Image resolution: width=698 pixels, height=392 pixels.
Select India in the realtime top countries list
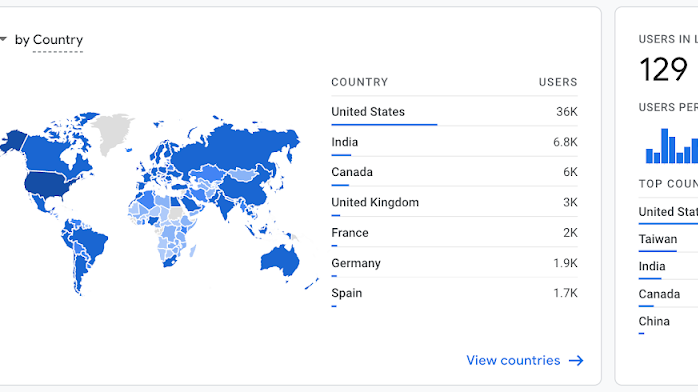[652, 267]
